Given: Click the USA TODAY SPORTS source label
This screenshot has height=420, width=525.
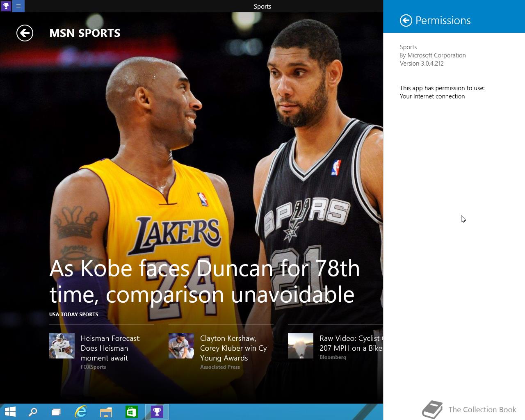Looking at the screenshot, I should [74, 315].
